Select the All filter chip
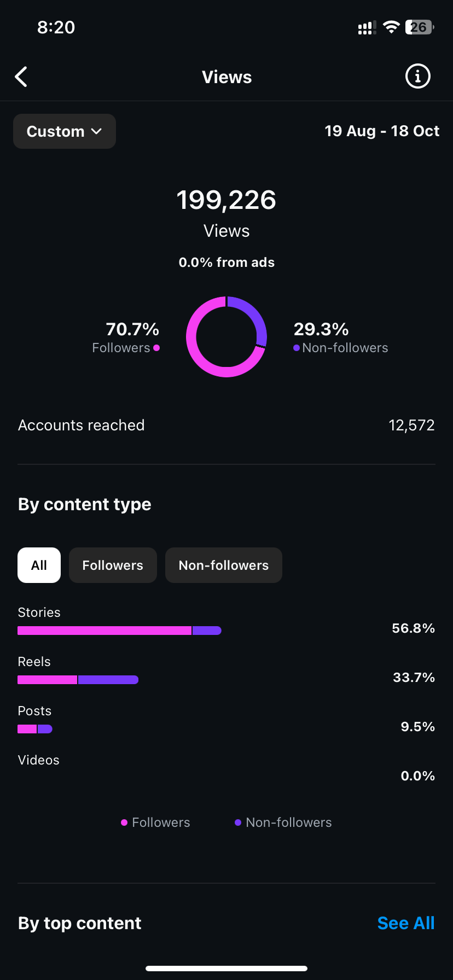This screenshot has width=453, height=980. tap(39, 565)
